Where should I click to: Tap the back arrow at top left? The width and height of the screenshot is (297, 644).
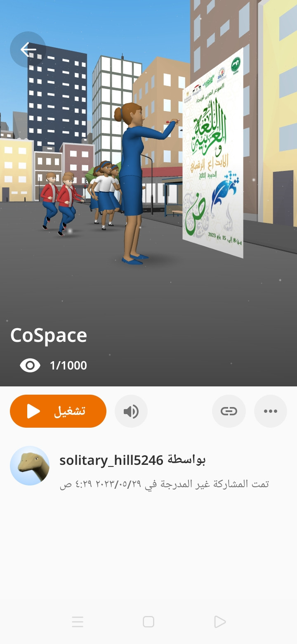[28, 50]
